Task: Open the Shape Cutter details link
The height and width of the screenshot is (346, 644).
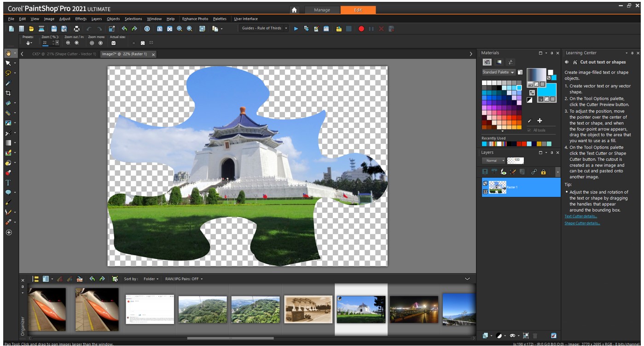Action: coord(582,223)
